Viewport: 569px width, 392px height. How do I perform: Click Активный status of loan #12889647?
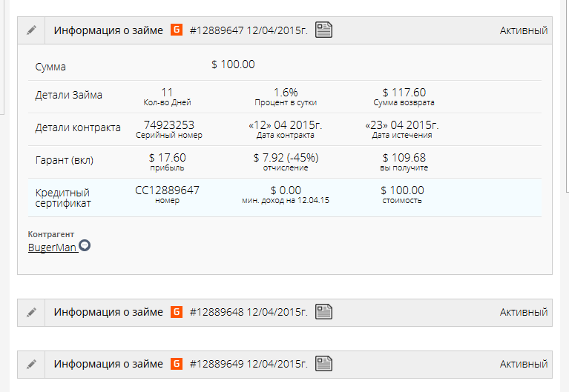click(524, 30)
